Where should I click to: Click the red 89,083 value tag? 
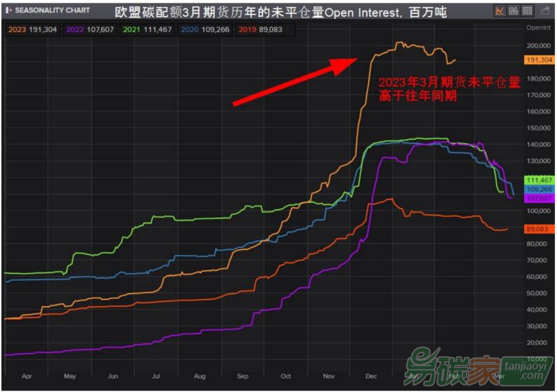click(539, 229)
